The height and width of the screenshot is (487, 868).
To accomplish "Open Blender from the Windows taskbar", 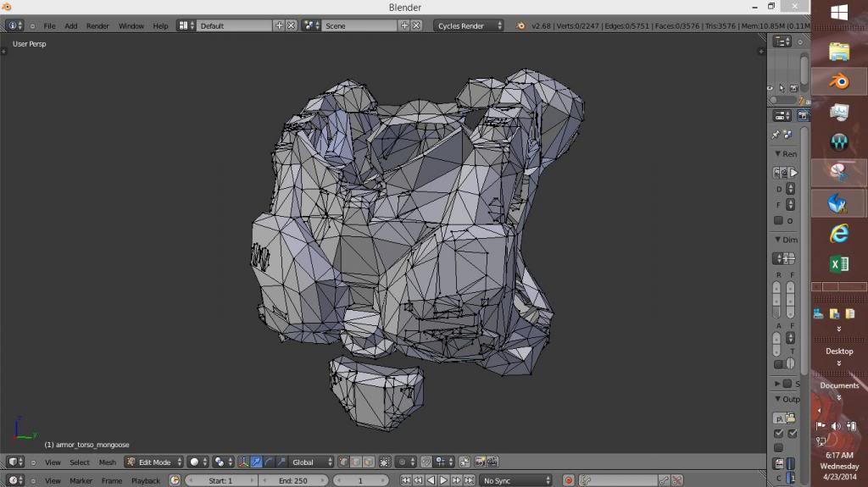I will (x=838, y=81).
